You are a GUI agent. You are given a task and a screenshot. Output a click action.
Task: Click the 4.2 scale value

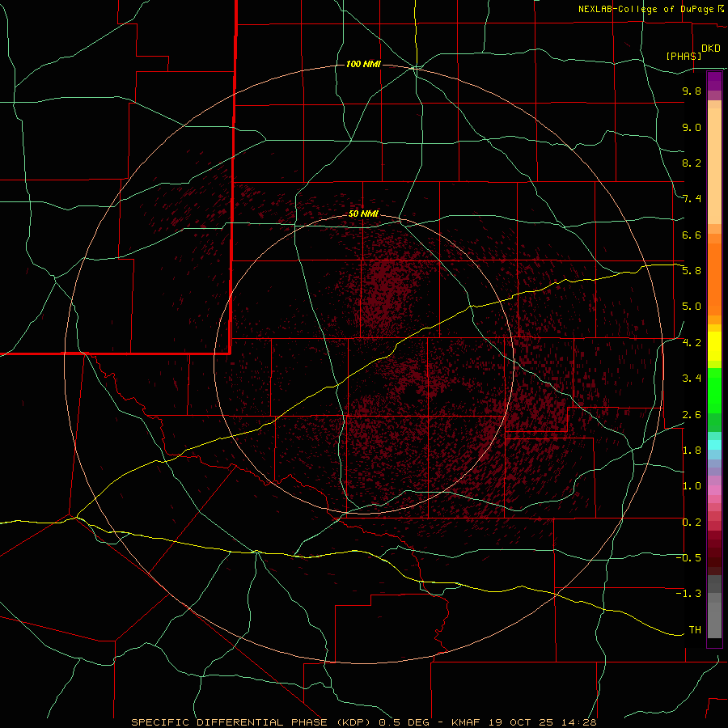(692, 343)
